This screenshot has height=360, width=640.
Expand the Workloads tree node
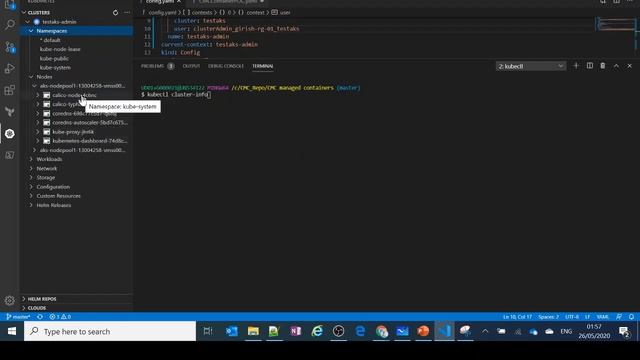tap(31, 159)
